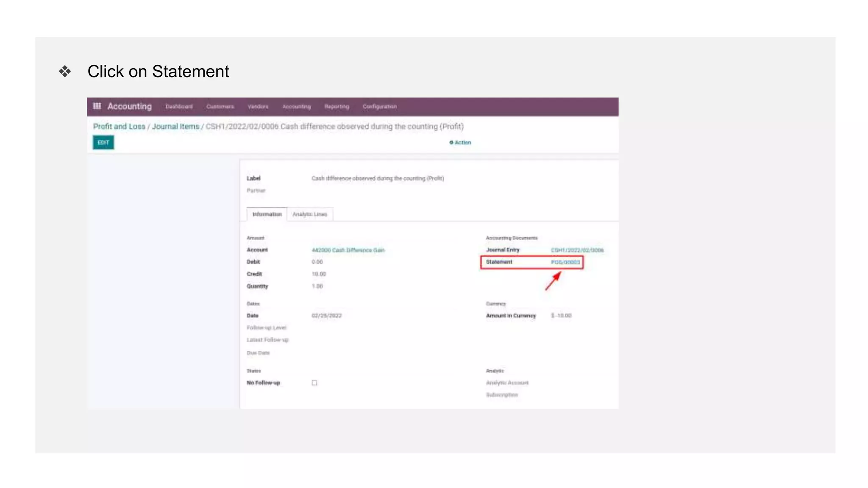Open the Accounting top menu item

pyautogui.click(x=296, y=107)
